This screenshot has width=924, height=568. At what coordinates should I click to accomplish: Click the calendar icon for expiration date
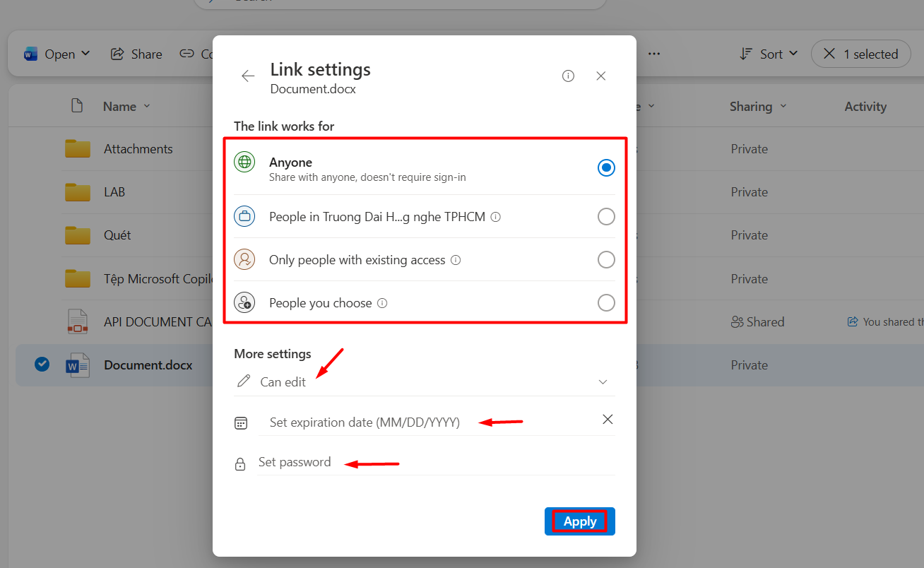[x=241, y=423]
